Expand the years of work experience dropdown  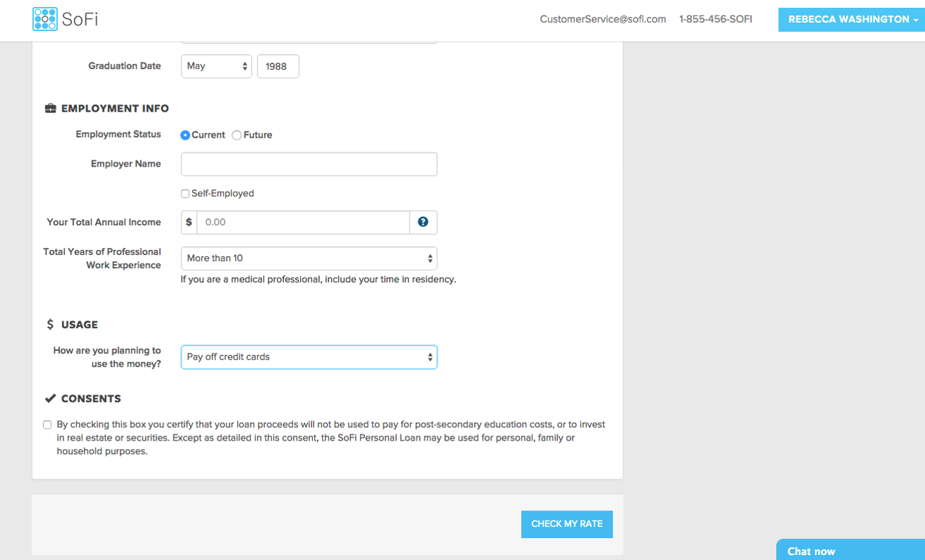click(309, 258)
